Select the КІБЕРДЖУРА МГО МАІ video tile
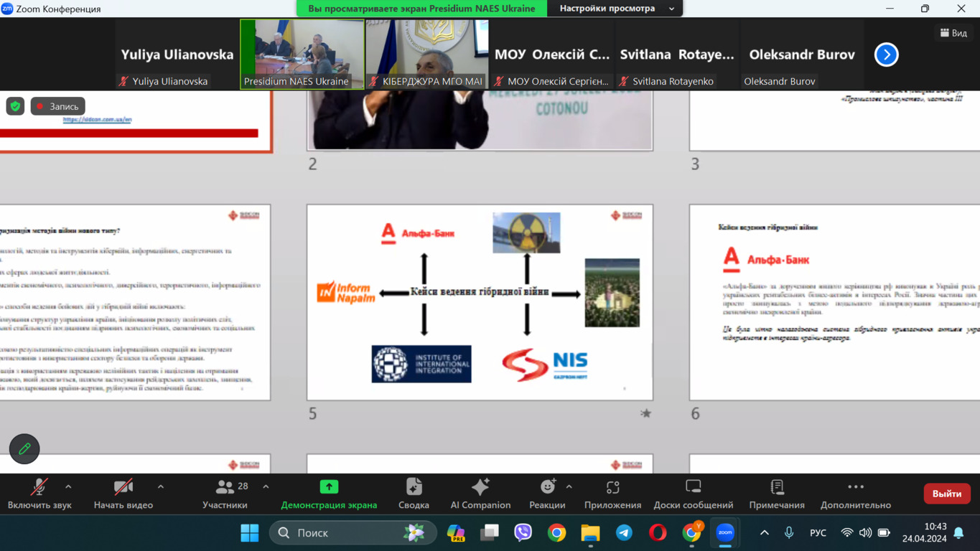This screenshot has height=551, width=980. [x=427, y=55]
